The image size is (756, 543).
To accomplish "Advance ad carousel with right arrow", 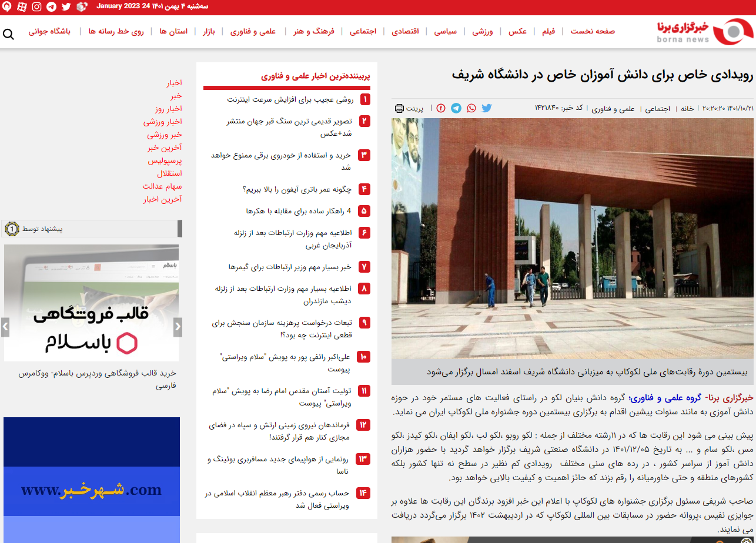I will [178, 327].
